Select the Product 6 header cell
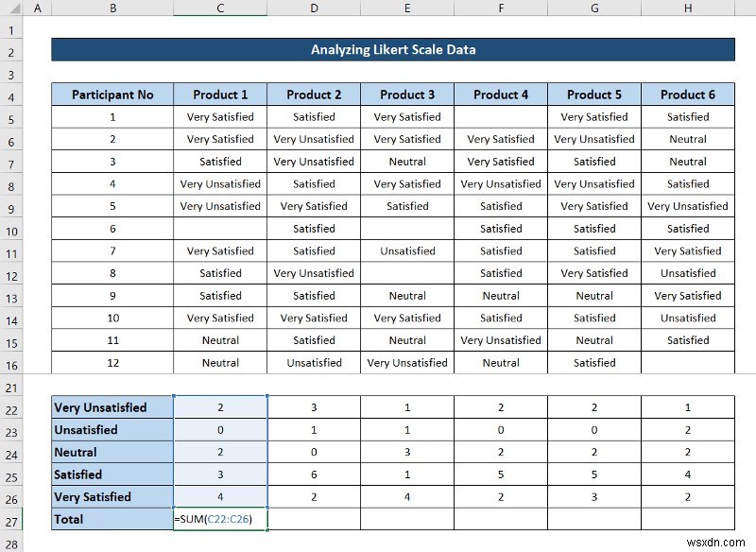Screen dimensions: 756x552 [688, 94]
